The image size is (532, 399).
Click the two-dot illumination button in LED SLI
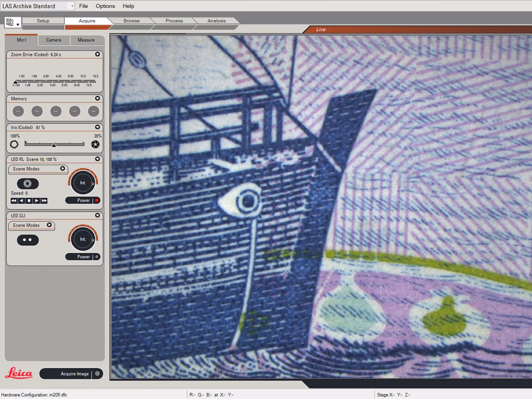coord(27,240)
